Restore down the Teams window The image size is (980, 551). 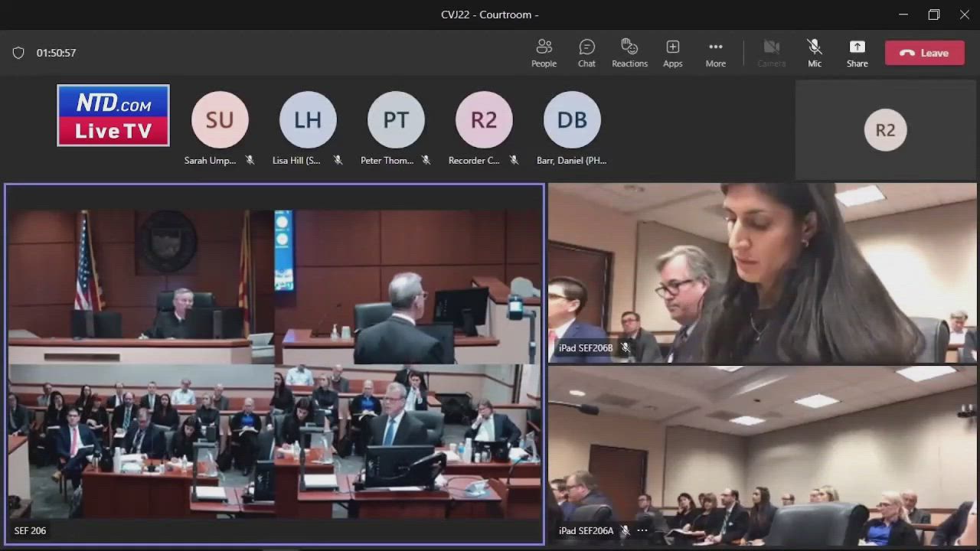coord(933,15)
